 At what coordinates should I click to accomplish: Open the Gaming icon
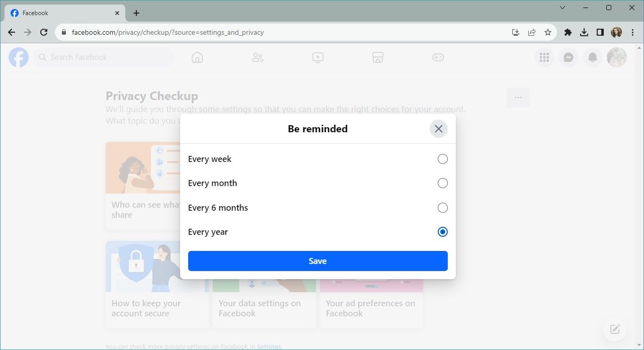tap(438, 57)
